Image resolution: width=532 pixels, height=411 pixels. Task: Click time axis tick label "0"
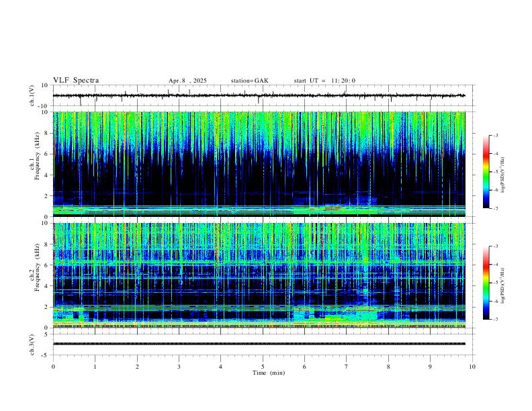(53, 367)
